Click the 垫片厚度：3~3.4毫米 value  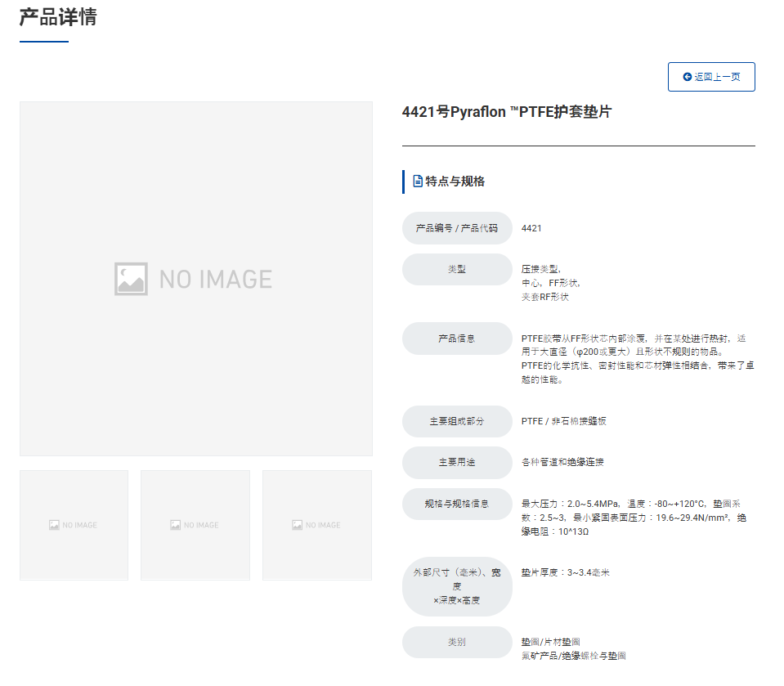coord(565,572)
